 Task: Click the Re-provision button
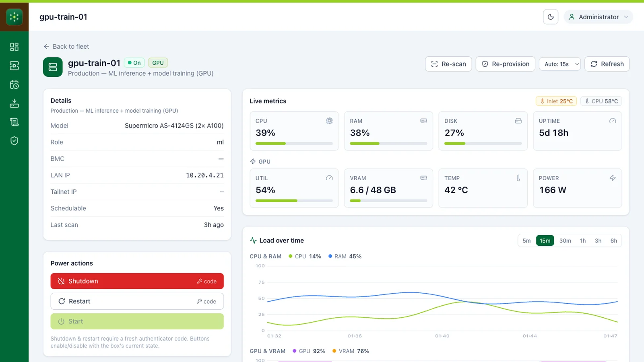pos(506,64)
